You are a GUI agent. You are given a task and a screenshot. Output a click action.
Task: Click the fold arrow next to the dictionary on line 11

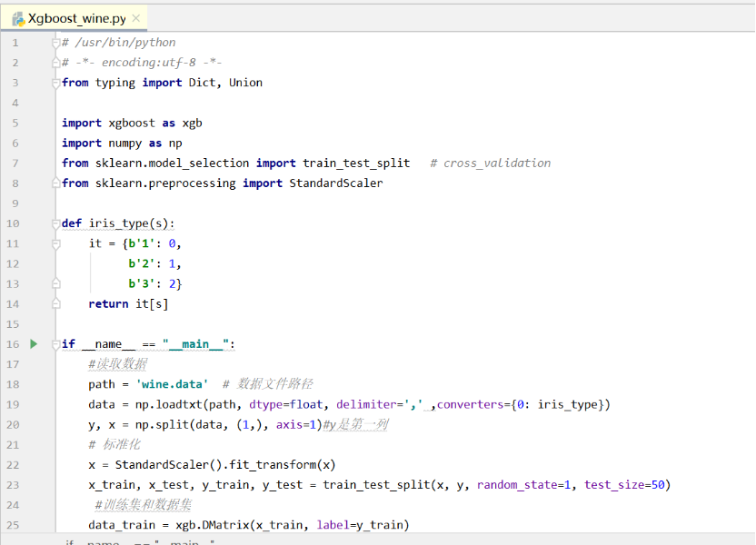(x=55, y=243)
